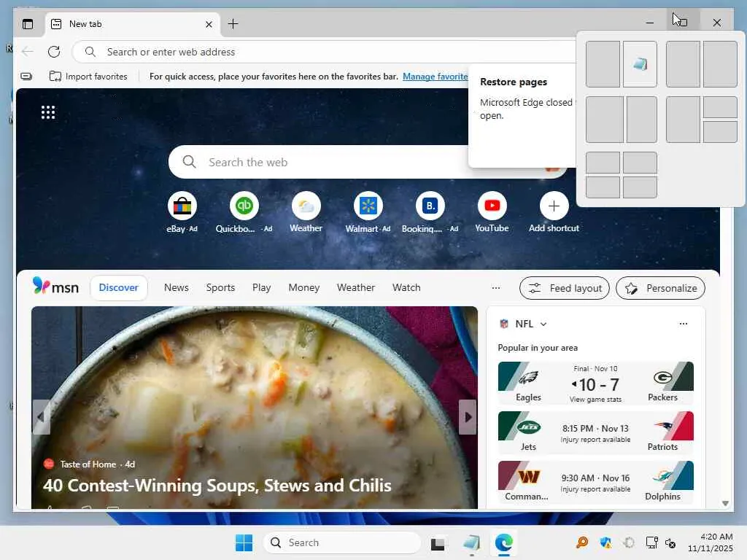Switch to the Sports tab
Viewport: 747px width, 560px height.
point(220,287)
